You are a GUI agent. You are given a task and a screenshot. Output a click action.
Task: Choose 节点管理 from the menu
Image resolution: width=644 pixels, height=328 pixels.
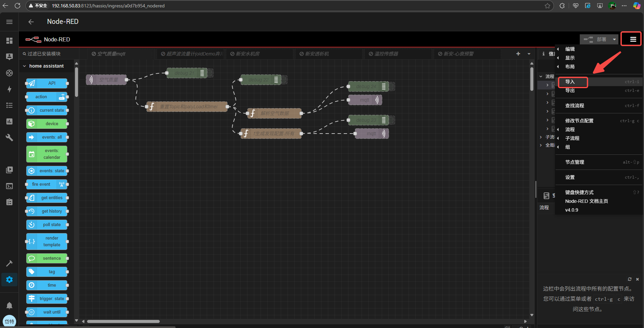click(574, 162)
